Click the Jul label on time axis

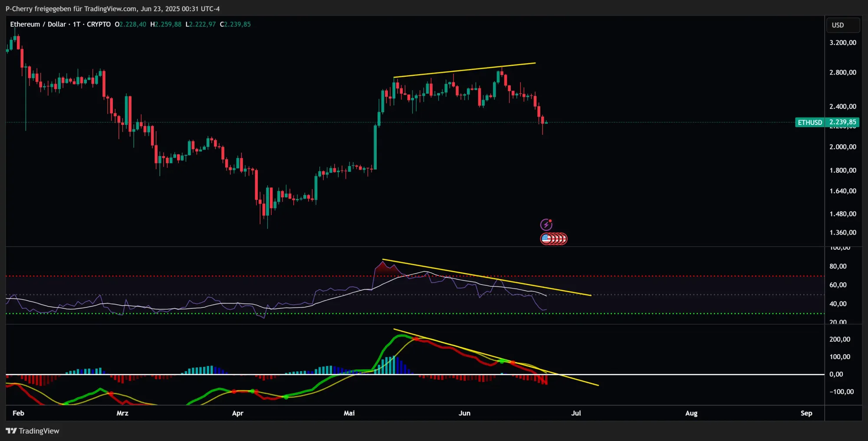click(576, 413)
